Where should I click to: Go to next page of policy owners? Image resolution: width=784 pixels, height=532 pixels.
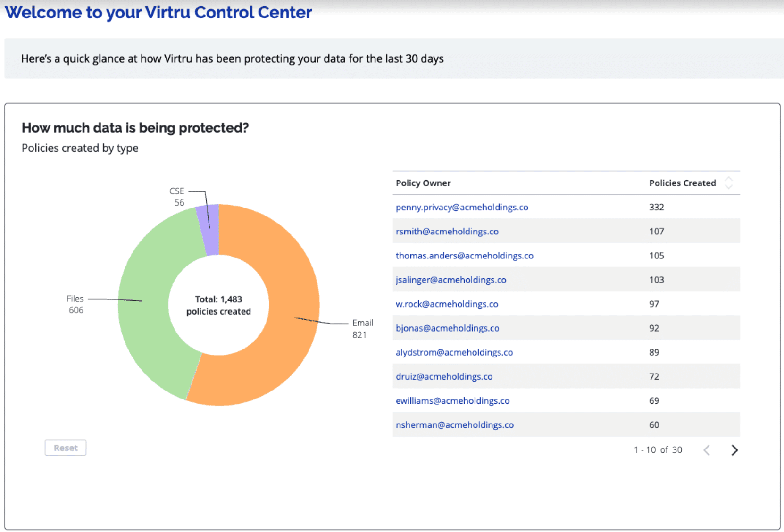click(734, 450)
